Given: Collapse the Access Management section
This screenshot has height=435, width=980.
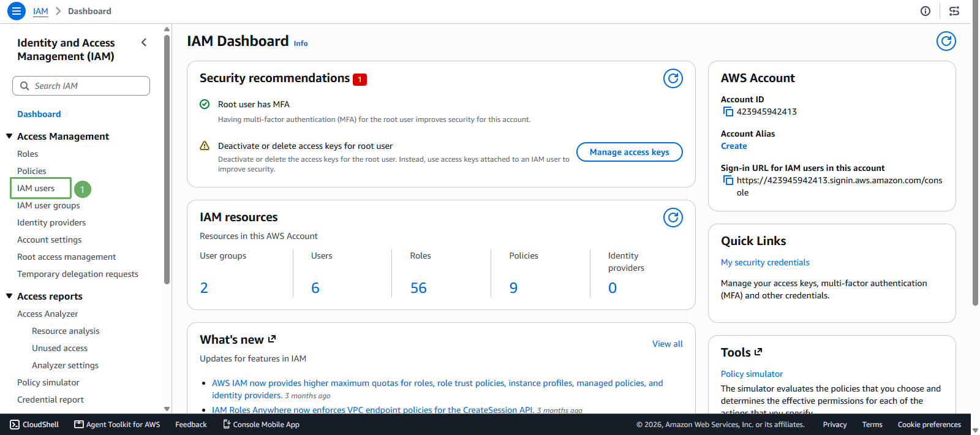Looking at the screenshot, I should (9, 136).
